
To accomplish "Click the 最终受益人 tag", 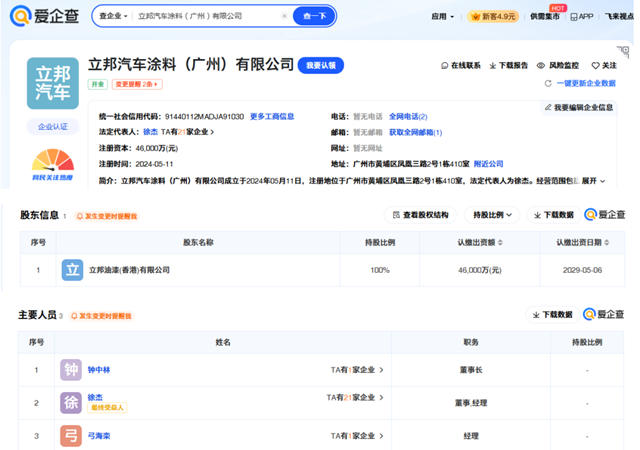I will (x=107, y=408).
